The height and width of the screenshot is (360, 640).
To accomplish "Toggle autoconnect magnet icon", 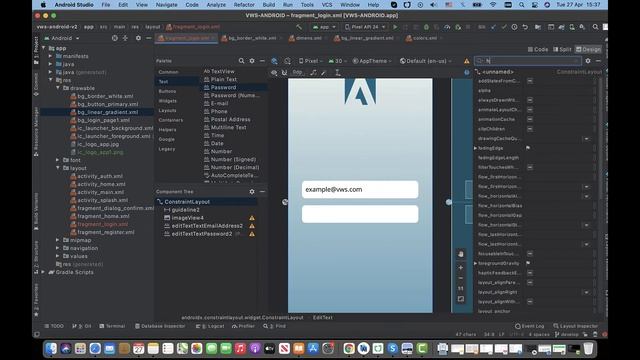I will [x=284, y=73].
